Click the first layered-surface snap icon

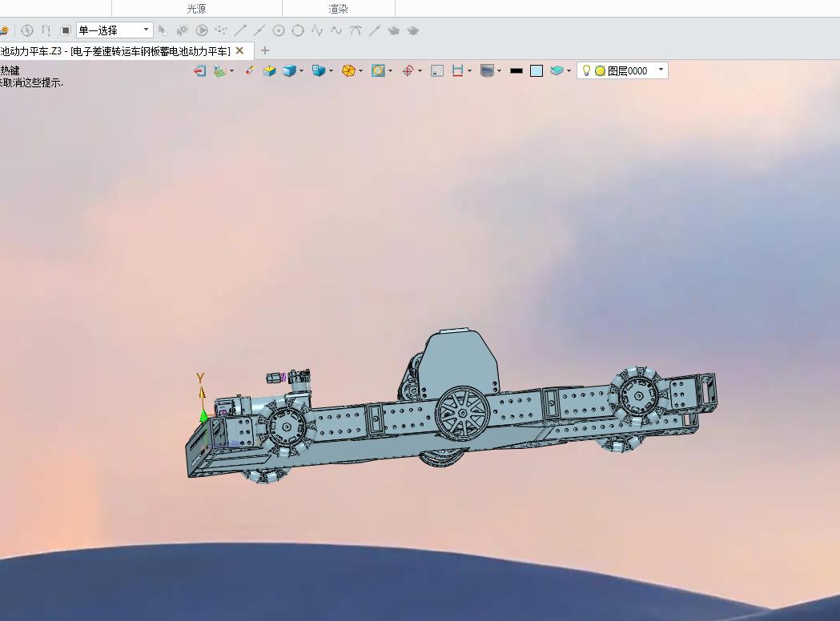click(394, 30)
